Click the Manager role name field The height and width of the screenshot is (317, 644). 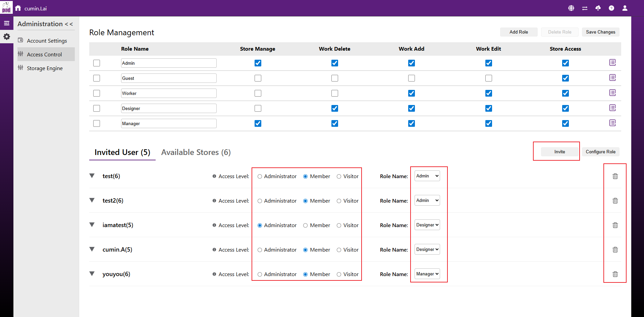169,123
